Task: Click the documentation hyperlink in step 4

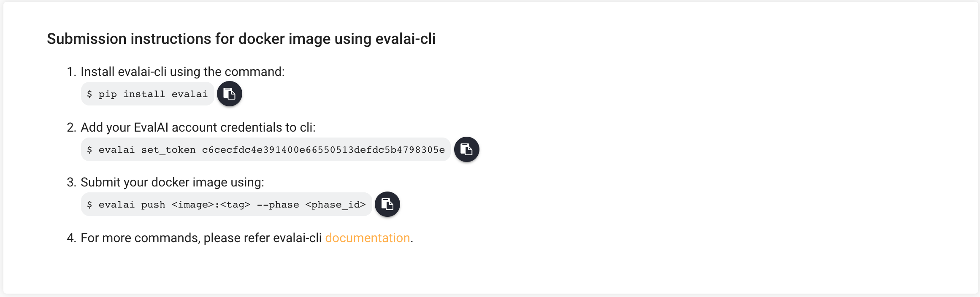Action: 367,238
